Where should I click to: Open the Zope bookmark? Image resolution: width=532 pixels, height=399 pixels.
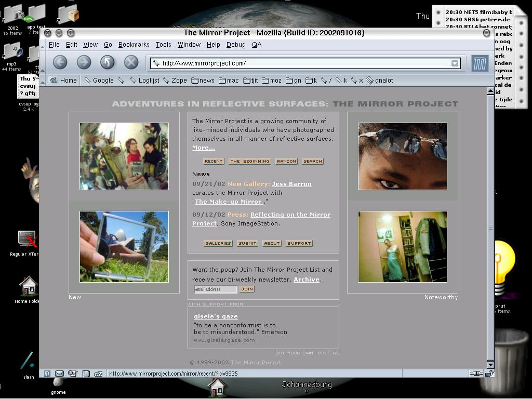[175, 81]
